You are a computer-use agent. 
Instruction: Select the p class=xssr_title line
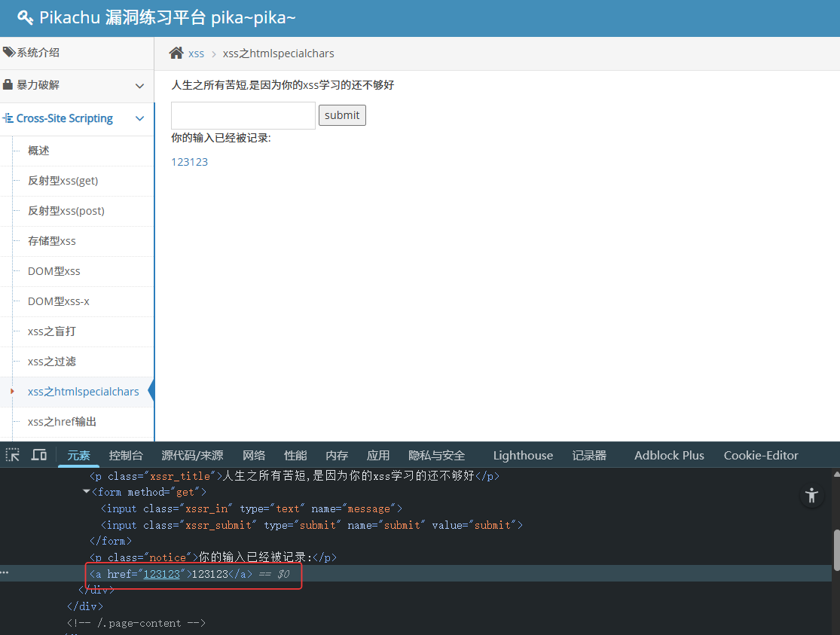pos(294,476)
